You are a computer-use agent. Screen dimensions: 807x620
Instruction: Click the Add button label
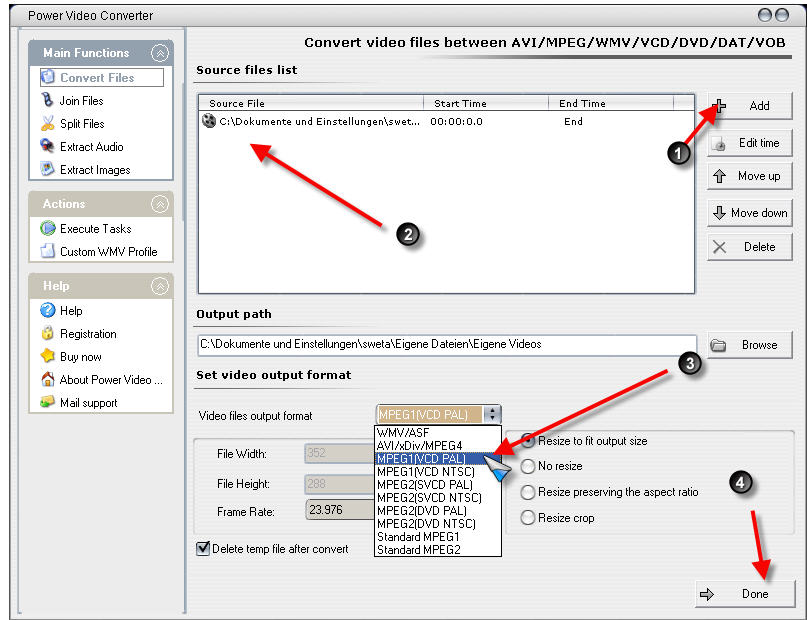tap(759, 106)
